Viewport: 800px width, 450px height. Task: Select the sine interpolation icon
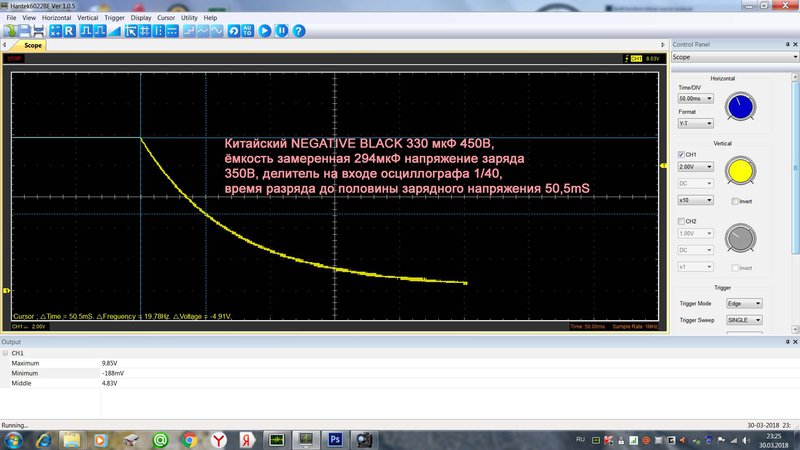point(217,31)
